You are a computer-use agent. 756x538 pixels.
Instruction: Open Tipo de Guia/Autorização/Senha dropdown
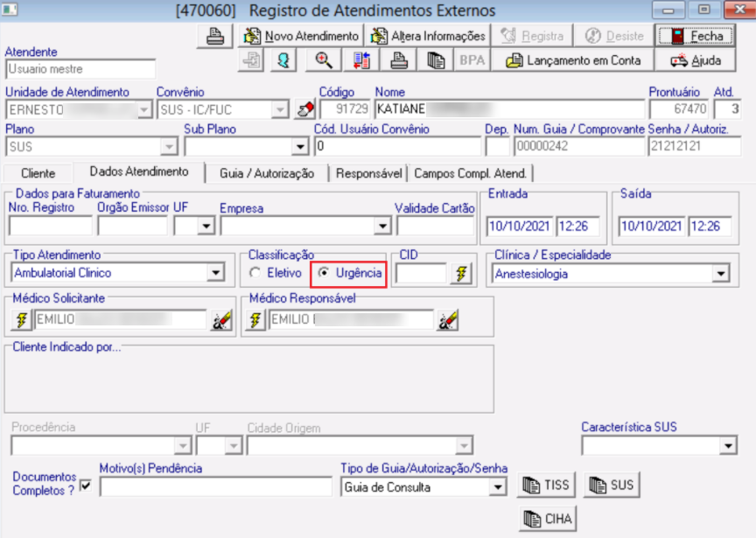tap(497, 487)
